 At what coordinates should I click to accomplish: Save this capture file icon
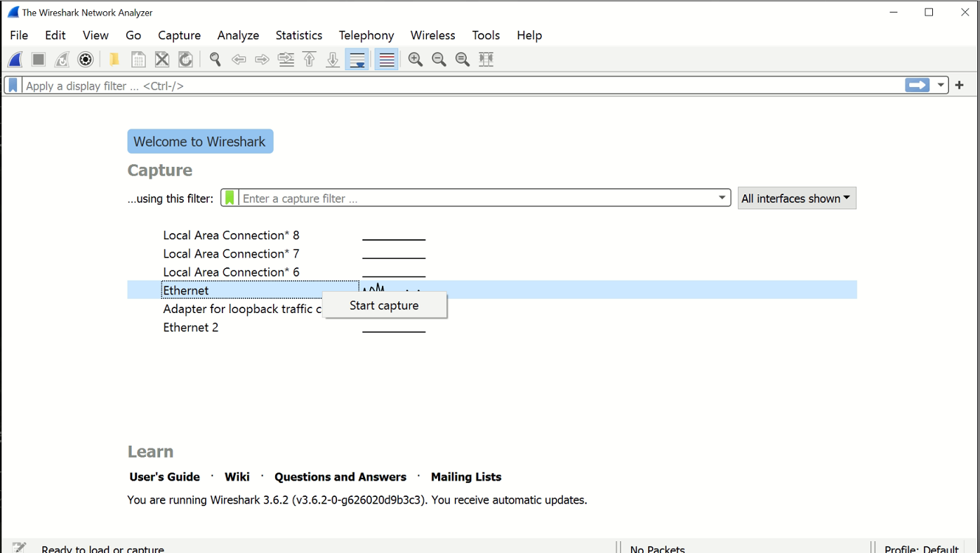pyautogui.click(x=138, y=60)
